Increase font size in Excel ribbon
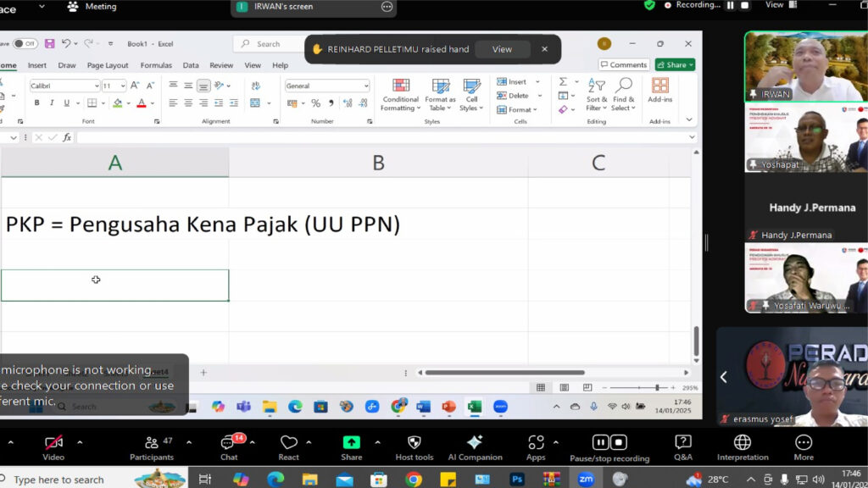868x488 pixels. coord(135,86)
